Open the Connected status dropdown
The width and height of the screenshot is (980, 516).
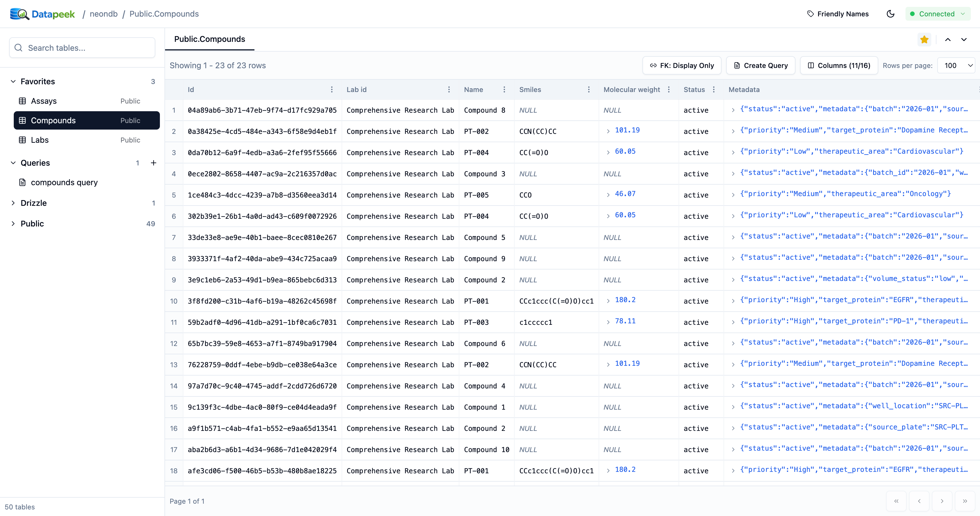coord(938,14)
